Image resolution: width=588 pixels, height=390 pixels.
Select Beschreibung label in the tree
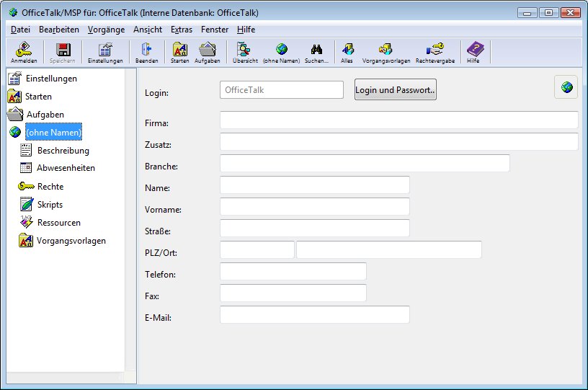[x=63, y=151]
